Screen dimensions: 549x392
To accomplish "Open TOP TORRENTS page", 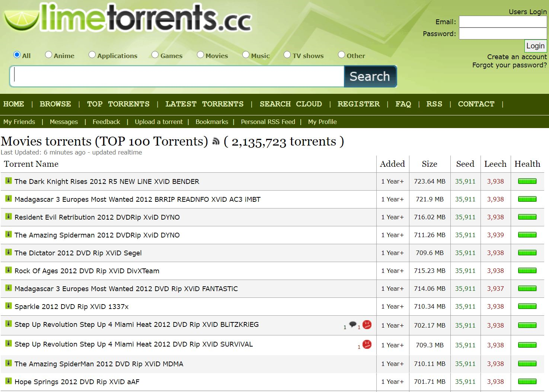I will point(118,104).
